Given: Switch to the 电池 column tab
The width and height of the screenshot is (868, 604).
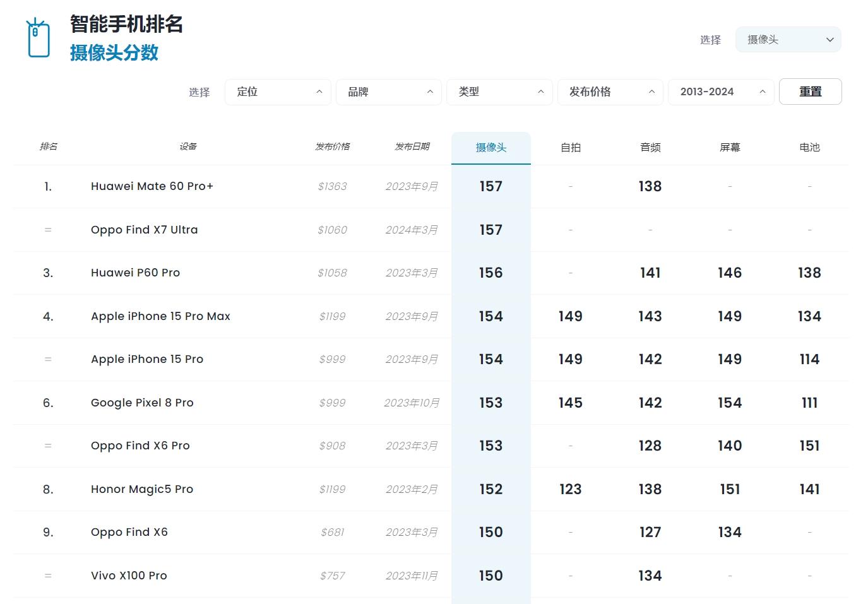Looking at the screenshot, I should [x=809, y=148].
